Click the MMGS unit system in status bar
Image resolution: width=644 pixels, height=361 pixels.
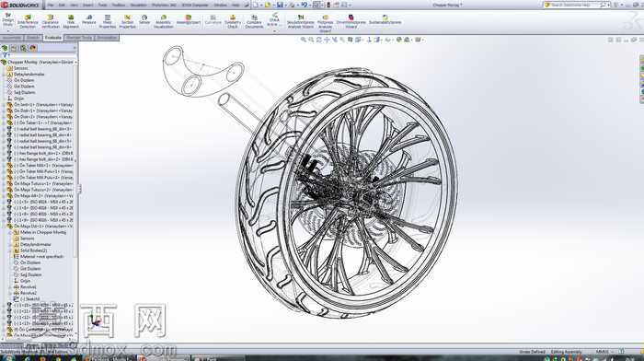602,352
